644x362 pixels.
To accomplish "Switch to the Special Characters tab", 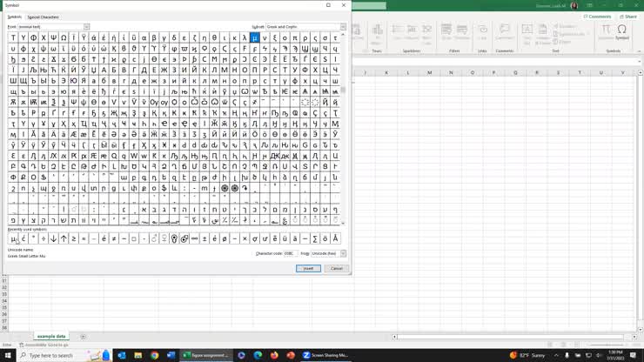I will [x=43, y=17].
